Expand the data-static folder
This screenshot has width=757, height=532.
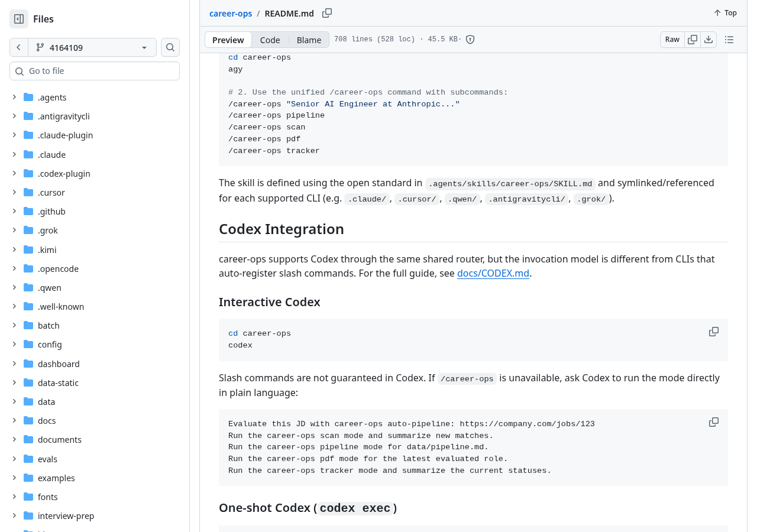pos(14,382)
